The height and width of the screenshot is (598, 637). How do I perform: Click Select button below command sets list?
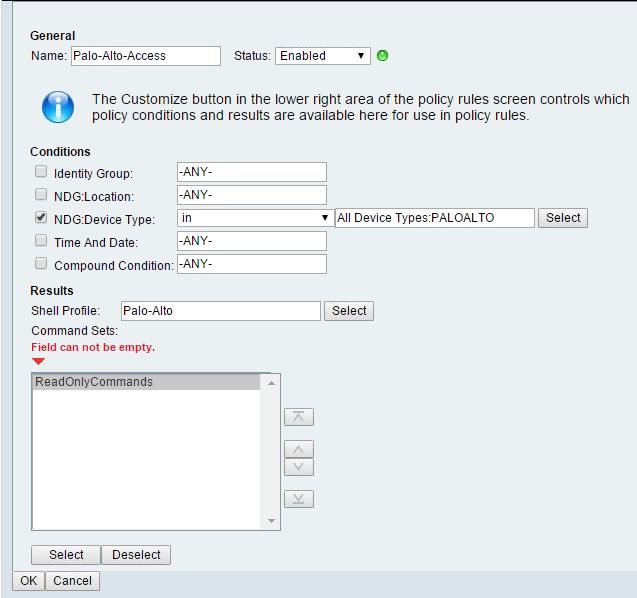coord(66,555)
